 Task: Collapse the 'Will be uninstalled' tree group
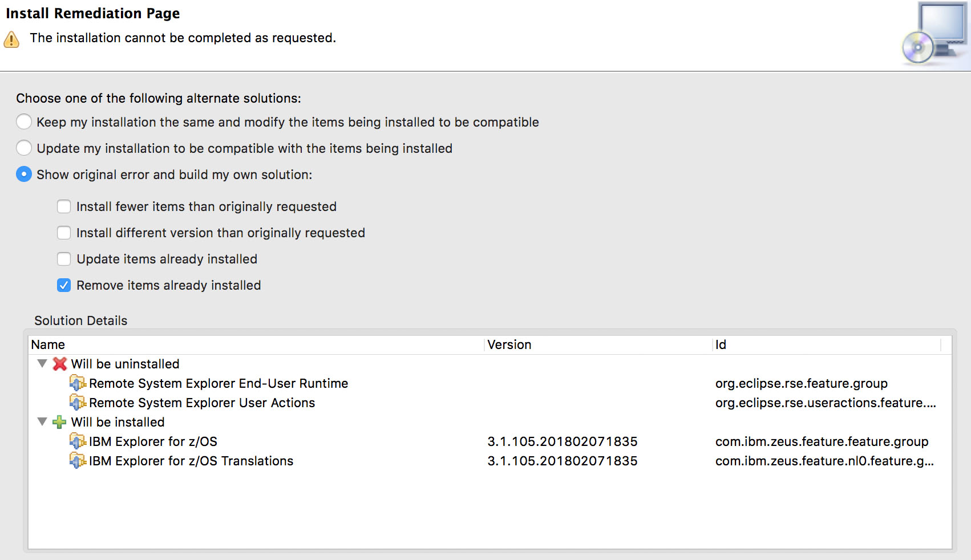[x=42, y=363]
